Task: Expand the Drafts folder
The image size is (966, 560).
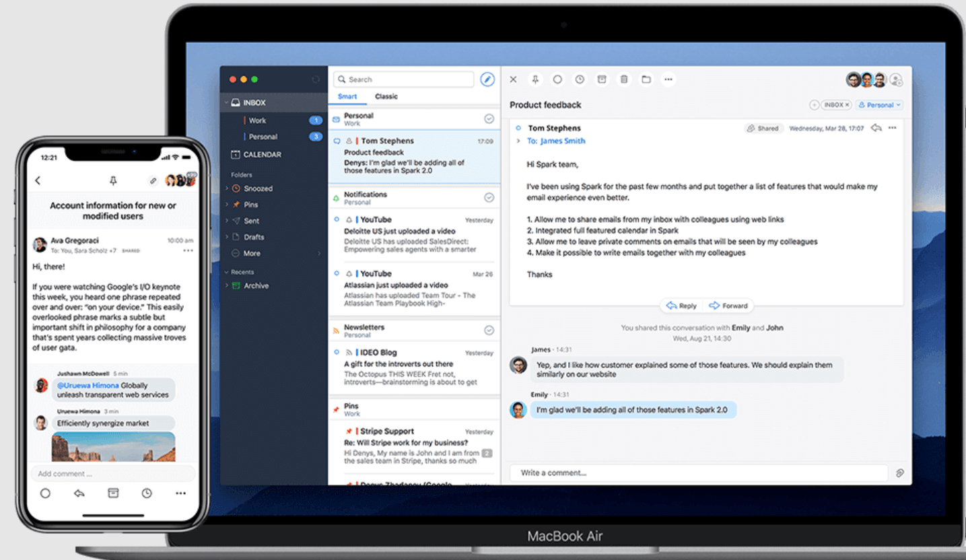Action: pos(227,237)
